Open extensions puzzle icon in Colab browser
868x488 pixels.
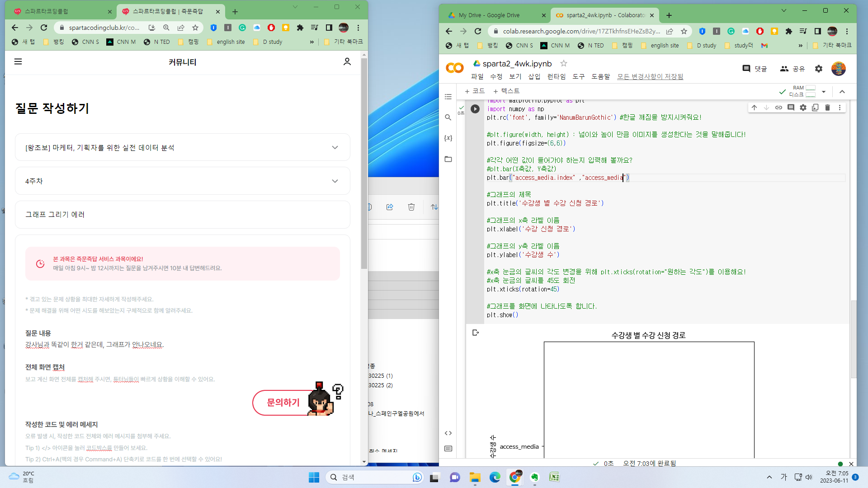tap(789, 31)
